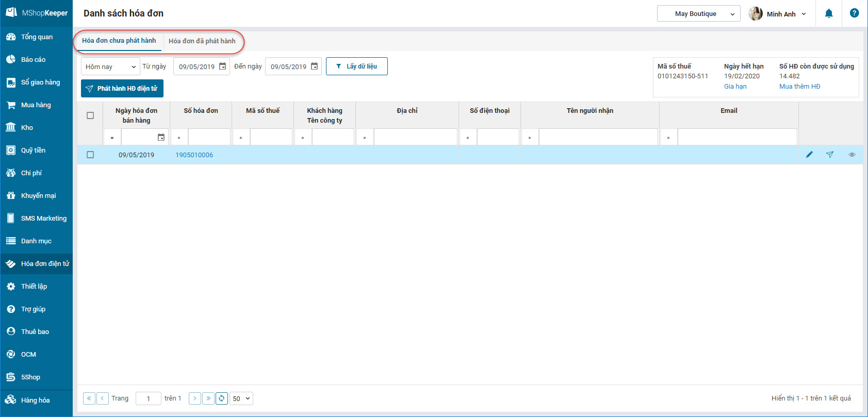Preview invoice 1905010006 with eye icon
Viewport: 868px width, 417px height.
[852, 155]
